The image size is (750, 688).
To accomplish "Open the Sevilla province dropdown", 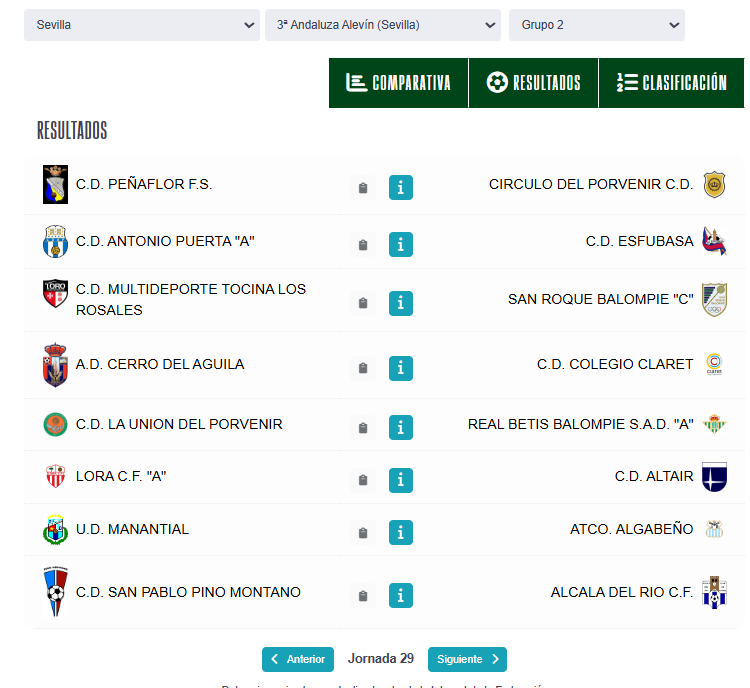I will (140, 25).
